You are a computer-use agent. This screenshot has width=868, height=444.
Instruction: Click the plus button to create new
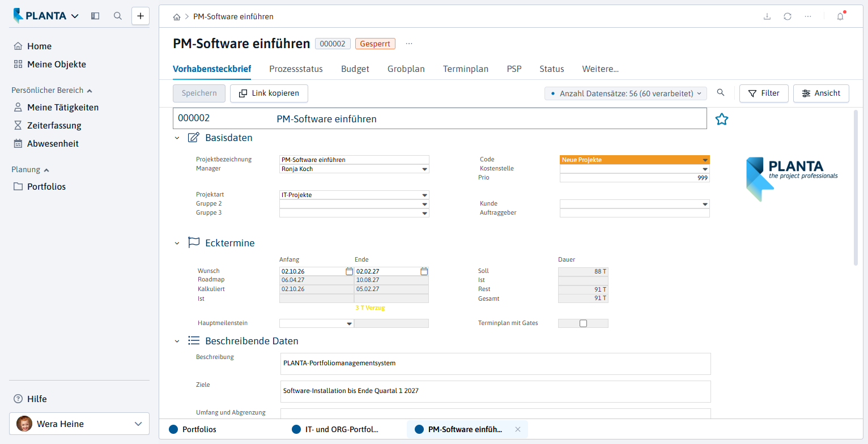tap(141, 16)
